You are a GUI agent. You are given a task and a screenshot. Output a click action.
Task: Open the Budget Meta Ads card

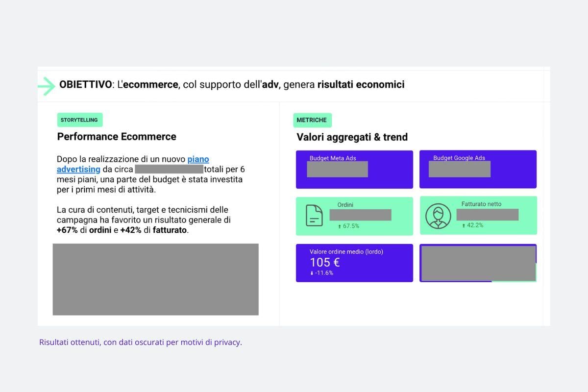354,169
